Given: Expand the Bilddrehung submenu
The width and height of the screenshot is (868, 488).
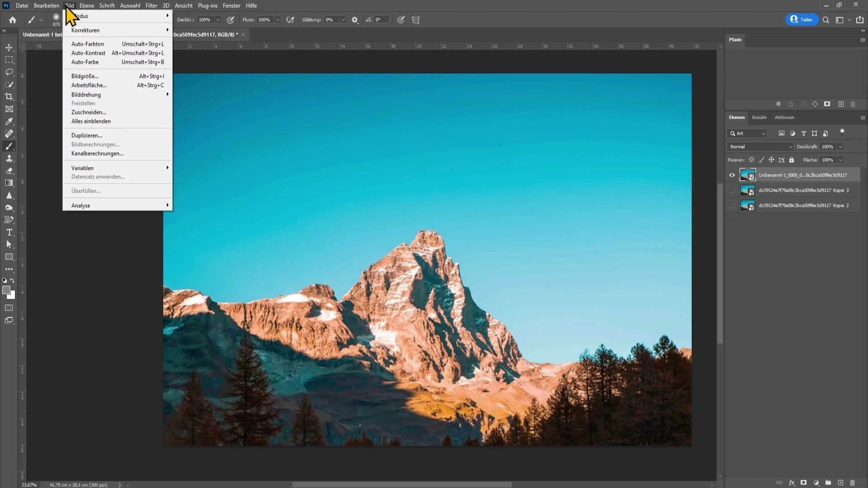Looking at the screenshot, I should coord(86,94).
